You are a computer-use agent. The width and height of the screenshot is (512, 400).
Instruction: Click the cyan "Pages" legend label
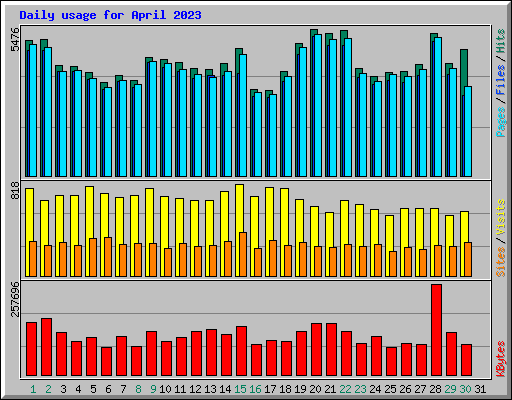(501, 122)
